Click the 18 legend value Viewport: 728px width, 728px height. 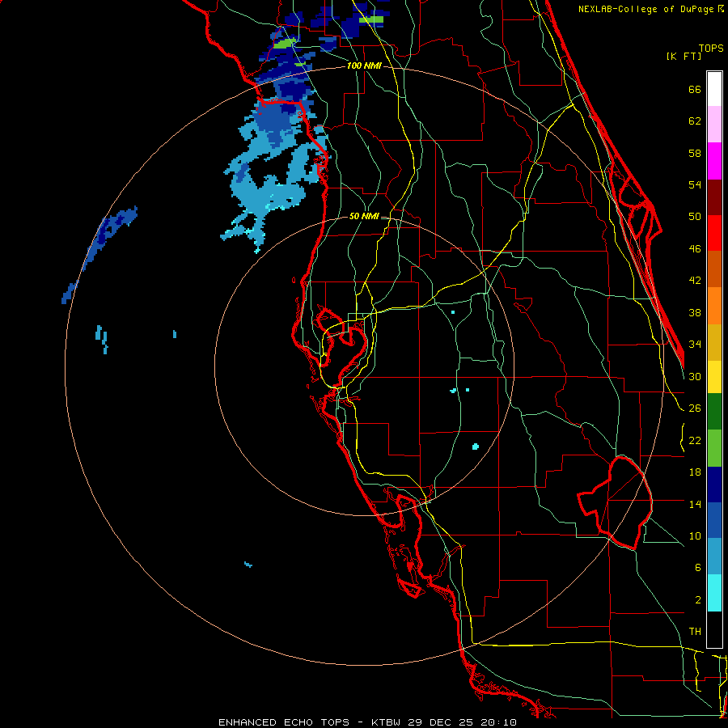click(x=695, y=472)
